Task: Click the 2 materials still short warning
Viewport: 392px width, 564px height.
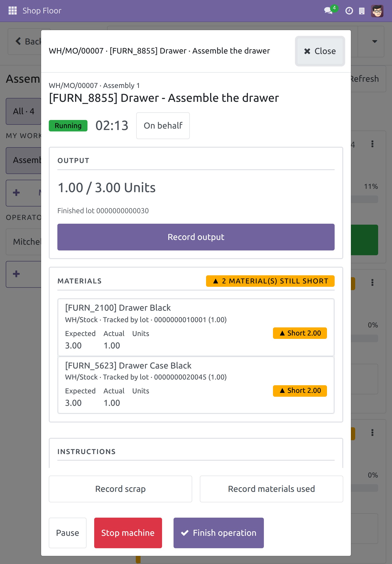Action: [x=270, y=281]
